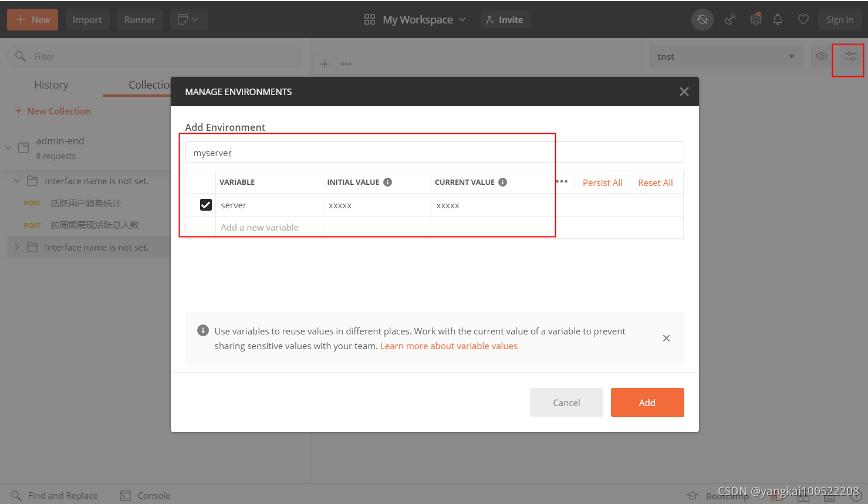Click the heart icon
Image resolution: width=868 pixels, height=504 pixels.
[803, 19]
